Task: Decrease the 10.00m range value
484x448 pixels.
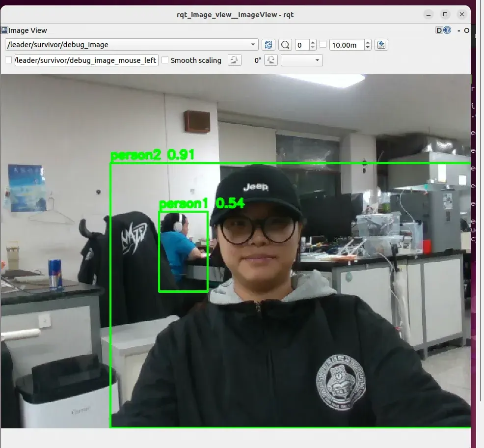Action: (367, 48)
